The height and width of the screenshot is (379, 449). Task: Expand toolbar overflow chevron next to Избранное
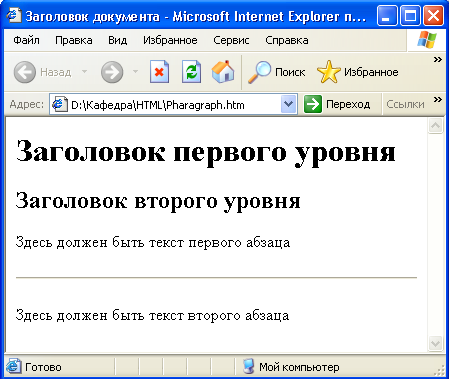tap(437, 60)
